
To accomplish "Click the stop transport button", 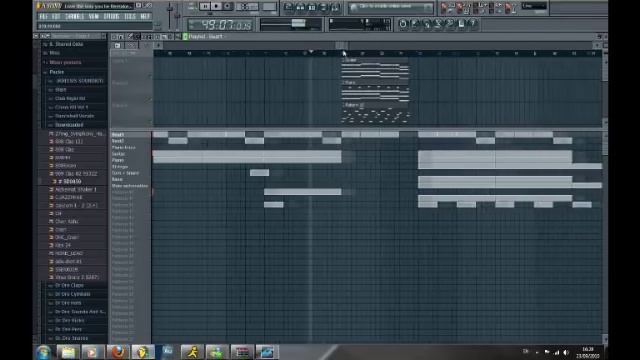I will point(216,6).
